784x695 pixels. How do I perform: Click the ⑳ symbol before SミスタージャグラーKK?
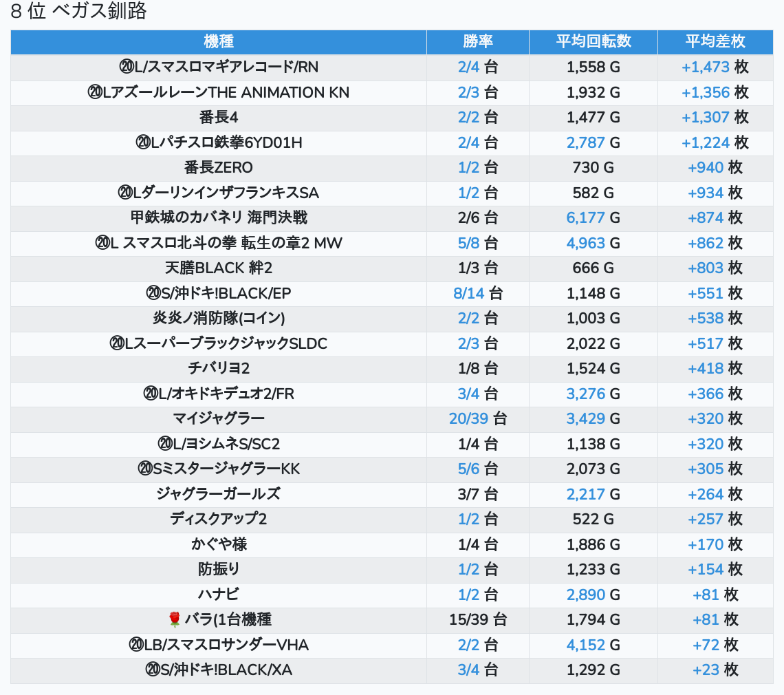coord(144,469)
